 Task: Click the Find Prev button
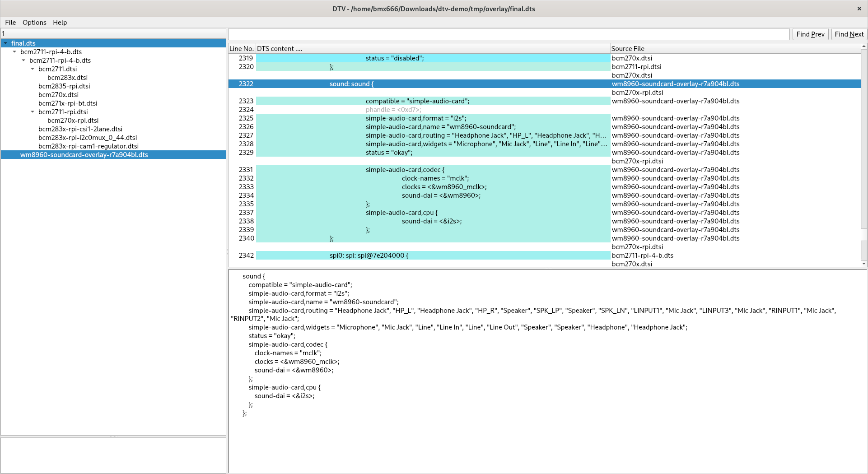810,34
